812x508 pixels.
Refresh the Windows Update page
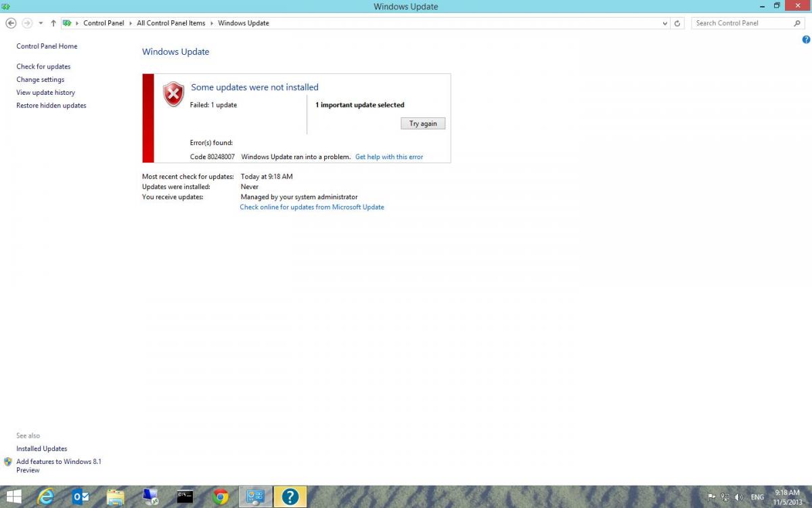(678, 23)
